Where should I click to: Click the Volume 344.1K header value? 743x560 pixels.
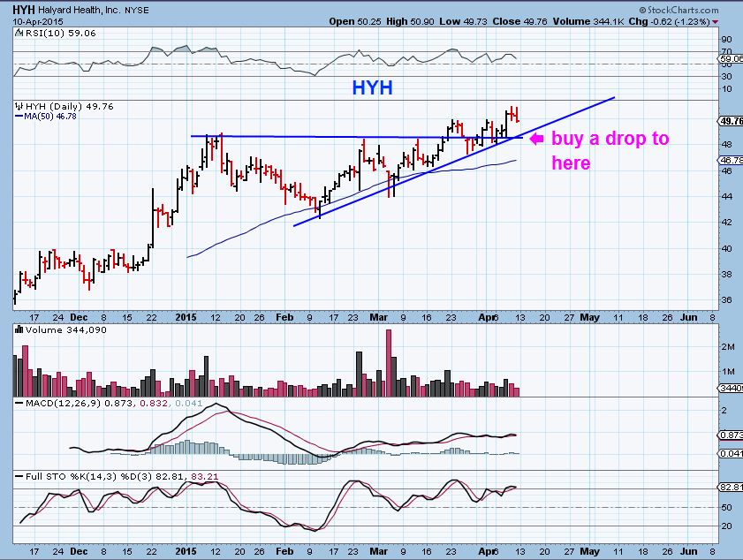(588, 21)
